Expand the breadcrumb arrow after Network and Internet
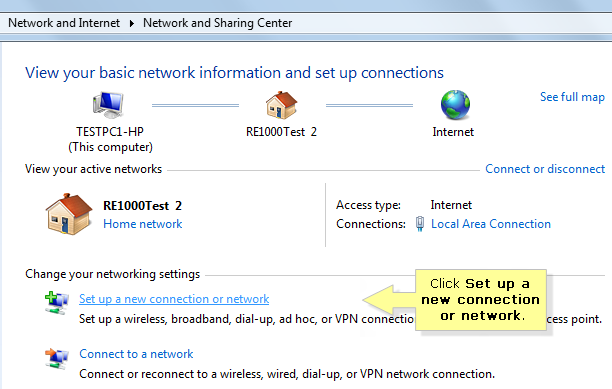This screenshot has height=389, width=612. coord(132,23)
